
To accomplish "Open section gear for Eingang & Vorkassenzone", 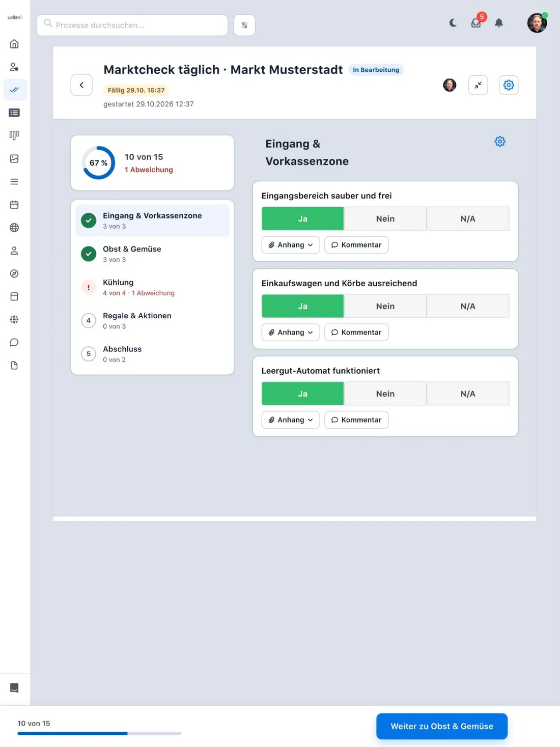I will 500,142.
